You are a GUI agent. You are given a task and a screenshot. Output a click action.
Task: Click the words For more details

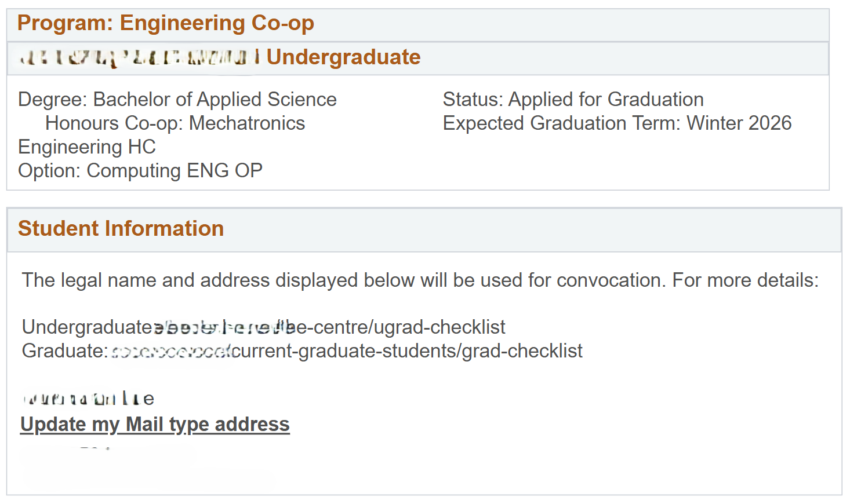coord(745,280)
